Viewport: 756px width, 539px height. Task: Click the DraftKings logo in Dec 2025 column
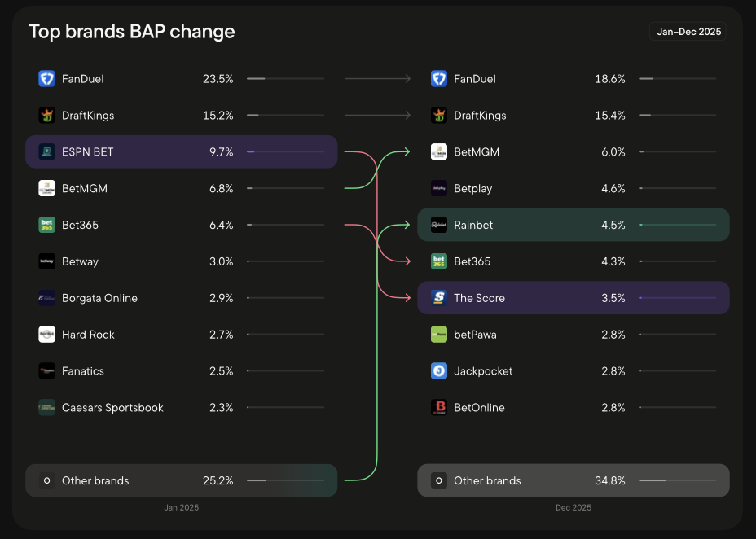439,116
